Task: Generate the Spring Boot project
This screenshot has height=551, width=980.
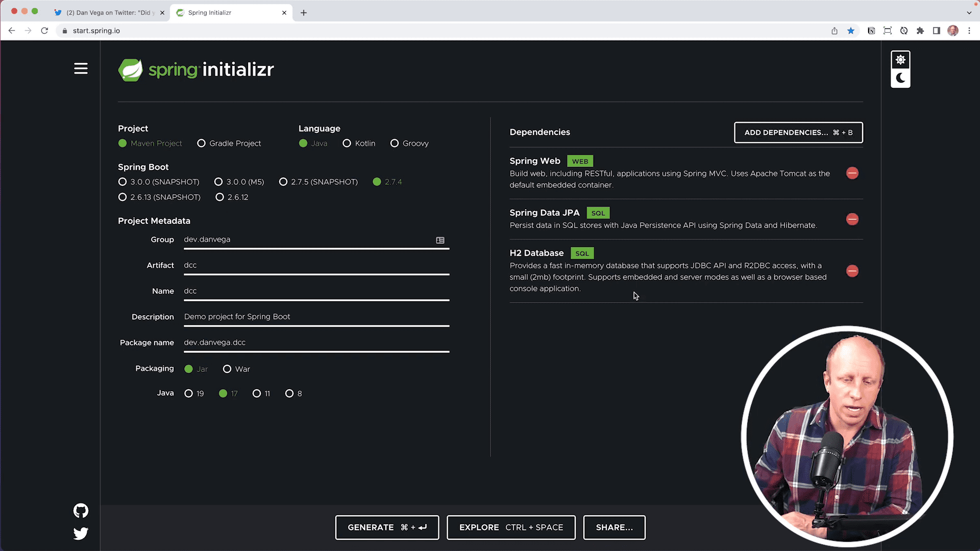Action: [x=387, y=528]
